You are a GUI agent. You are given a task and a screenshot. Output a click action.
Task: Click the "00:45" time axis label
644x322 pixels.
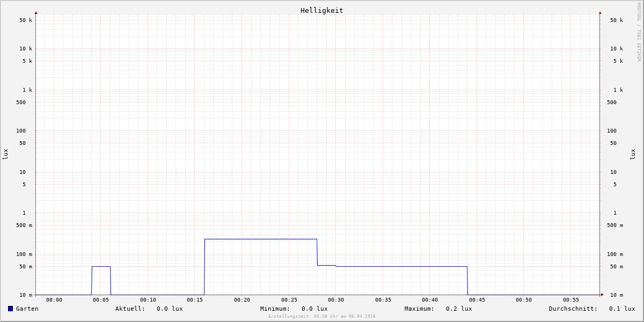[477, 300]
